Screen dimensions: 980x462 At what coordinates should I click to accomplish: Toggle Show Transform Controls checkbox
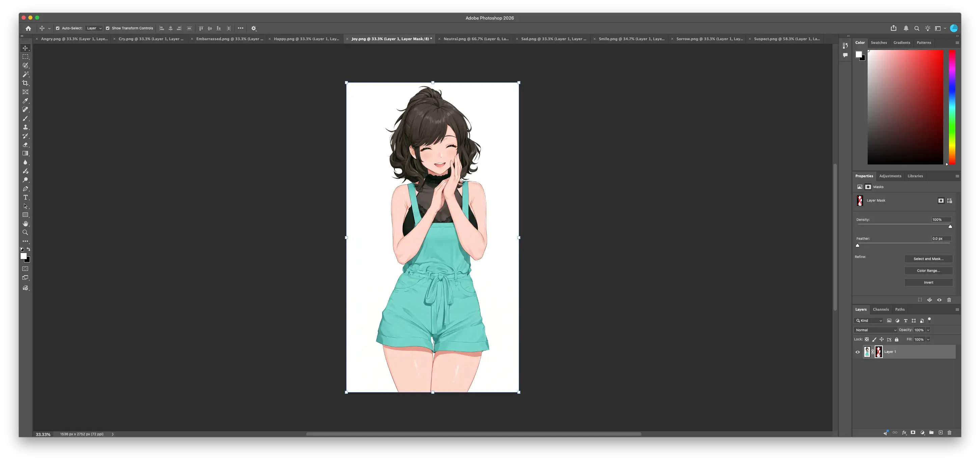tap(108, 28)
